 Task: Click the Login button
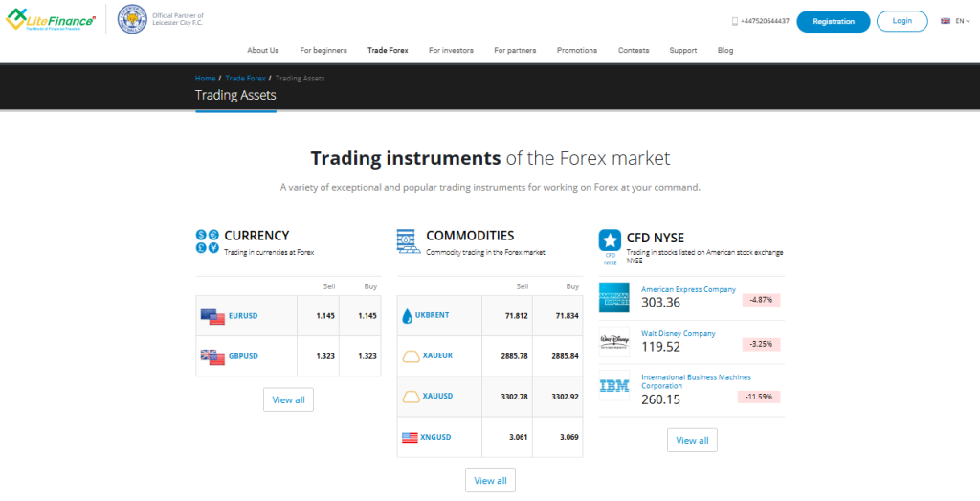click(902, 21)
